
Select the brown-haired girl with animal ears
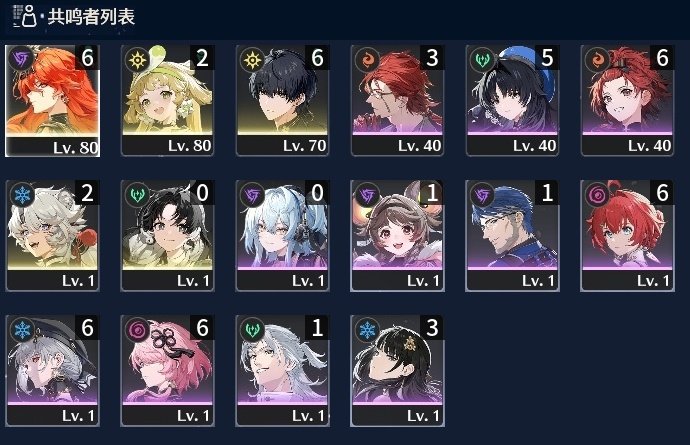point(397,235)
